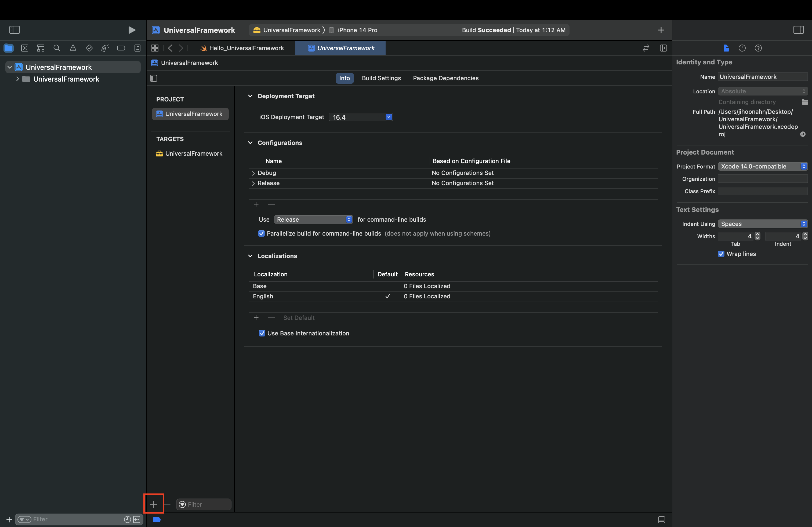Screen dimensions: 812x527
Task: Select UniversalFramework under TARGETS
Action: click(190, 154)
